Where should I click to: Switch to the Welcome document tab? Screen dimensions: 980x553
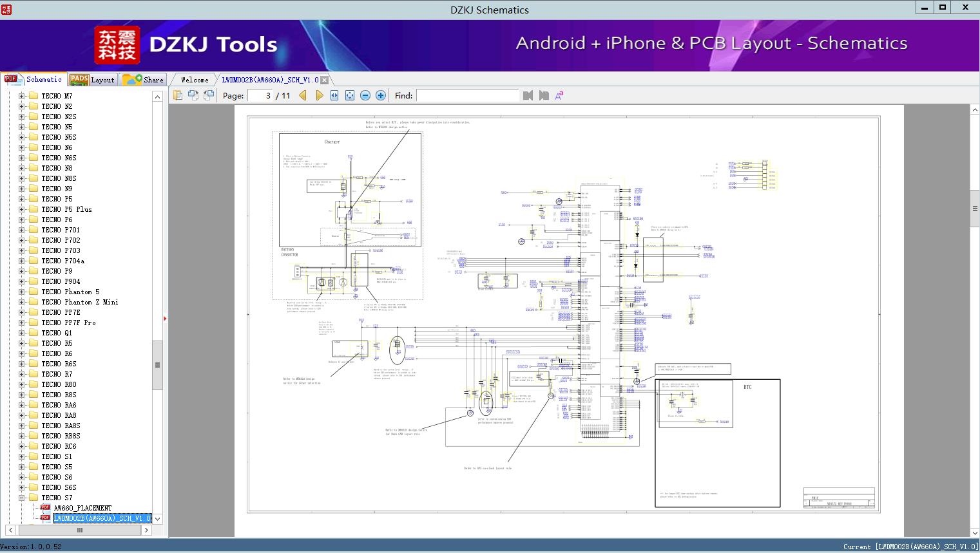tap(194, 80)
